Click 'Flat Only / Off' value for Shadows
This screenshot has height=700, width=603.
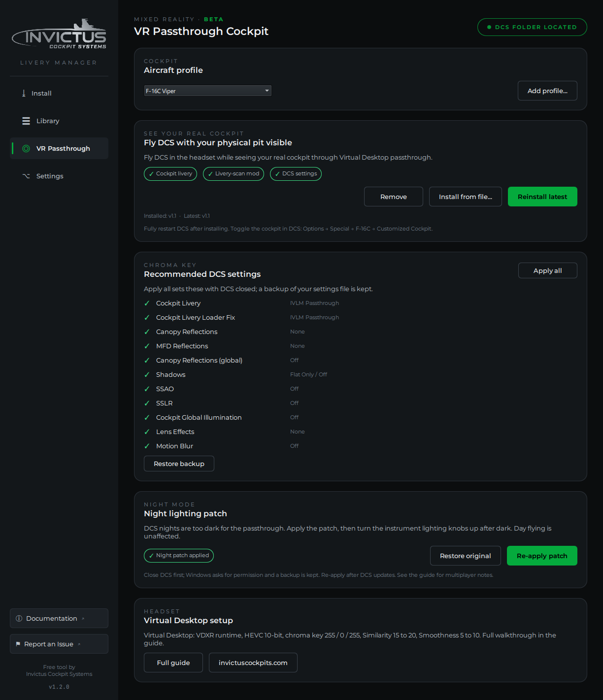308,375
